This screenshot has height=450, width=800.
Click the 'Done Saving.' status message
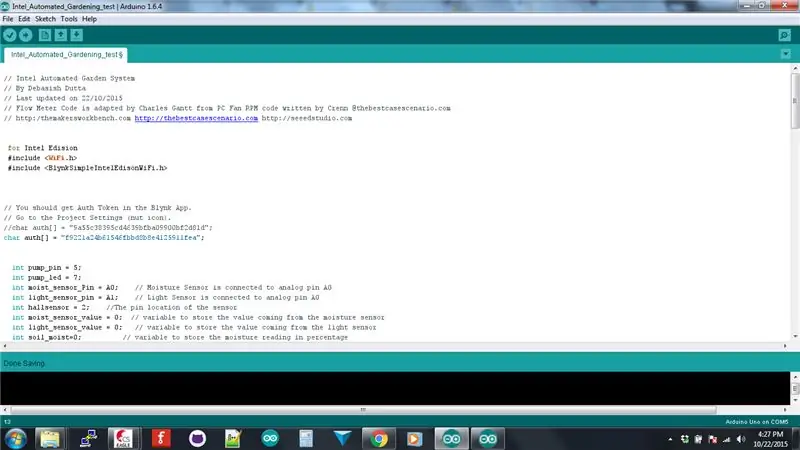(24, 363)
